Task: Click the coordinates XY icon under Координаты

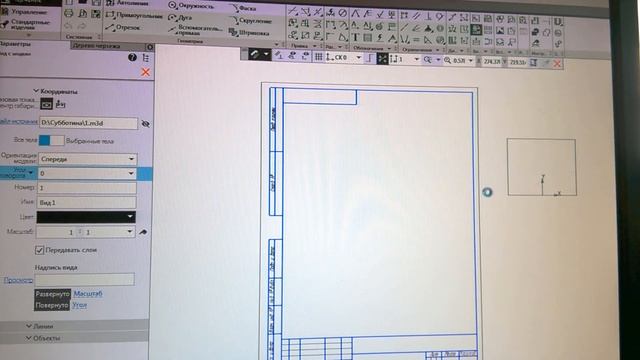Action: 60,104
